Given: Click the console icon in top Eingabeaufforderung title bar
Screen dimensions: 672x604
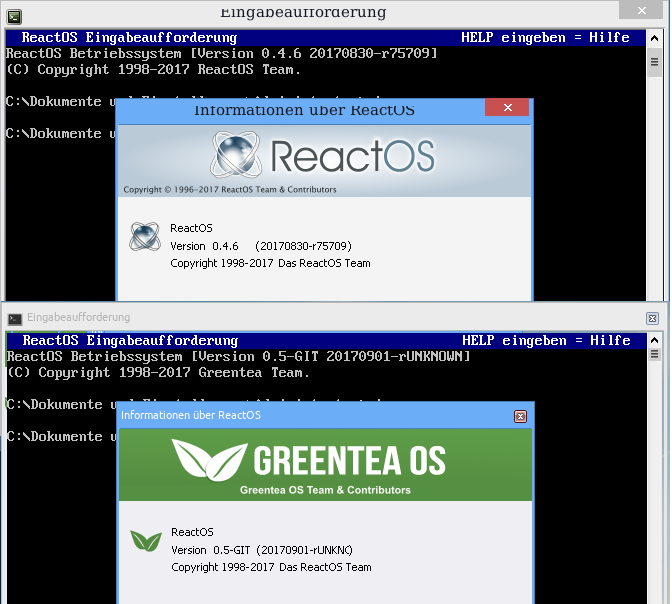Looking at the screenshot, I should [x=14, y=17].
